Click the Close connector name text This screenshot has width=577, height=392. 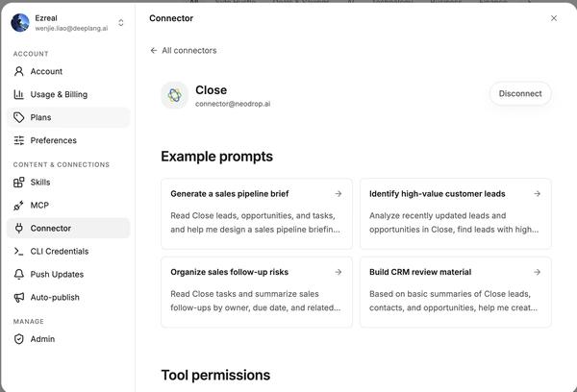click(211, 90)
